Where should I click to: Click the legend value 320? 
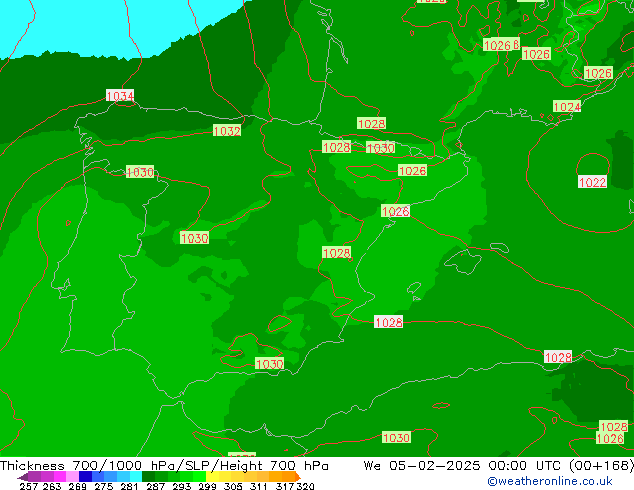(305, 486)
